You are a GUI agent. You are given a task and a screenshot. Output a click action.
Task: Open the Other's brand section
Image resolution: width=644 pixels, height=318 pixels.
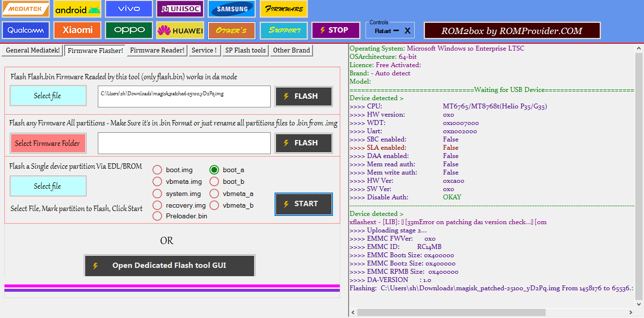point(232,30)
